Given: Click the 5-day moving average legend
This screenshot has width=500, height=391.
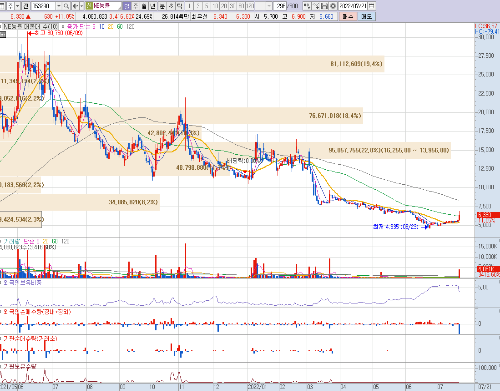Looking at the screenshot, I should pos(94,27).
